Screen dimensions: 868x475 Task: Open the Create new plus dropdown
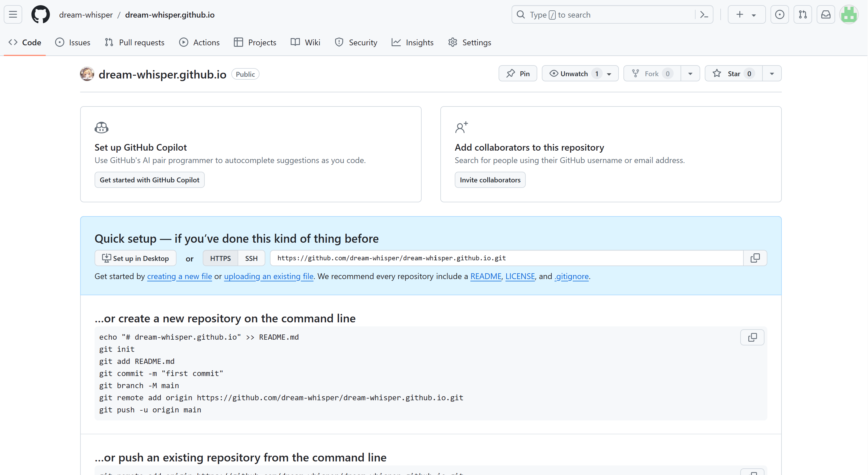click(746, 14)
